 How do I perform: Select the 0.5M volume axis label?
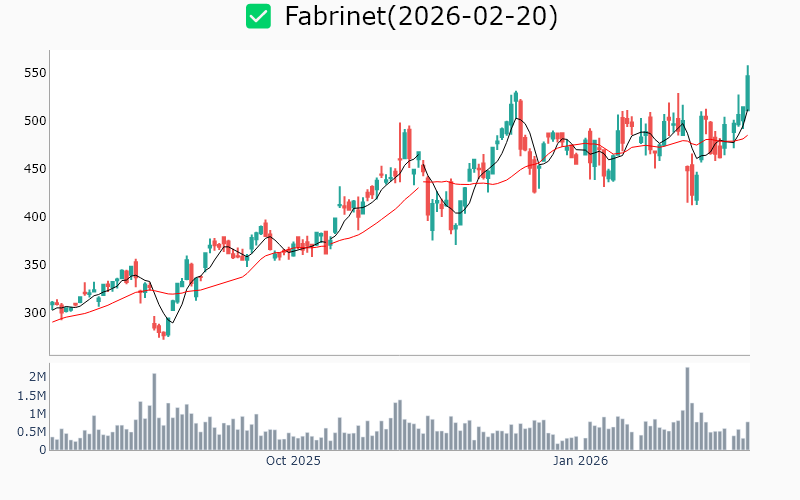click(31, 432)
